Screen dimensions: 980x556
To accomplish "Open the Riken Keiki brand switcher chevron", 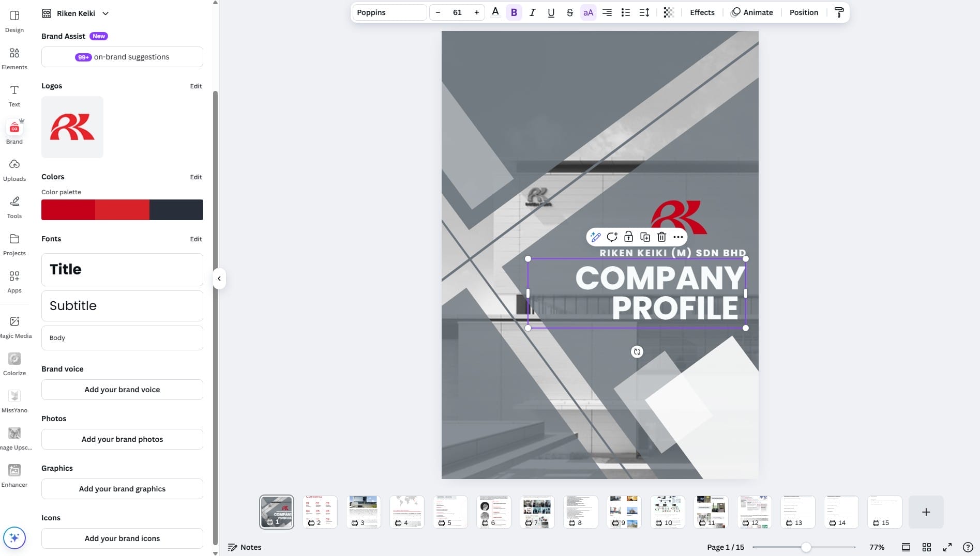I will point(105,13).
